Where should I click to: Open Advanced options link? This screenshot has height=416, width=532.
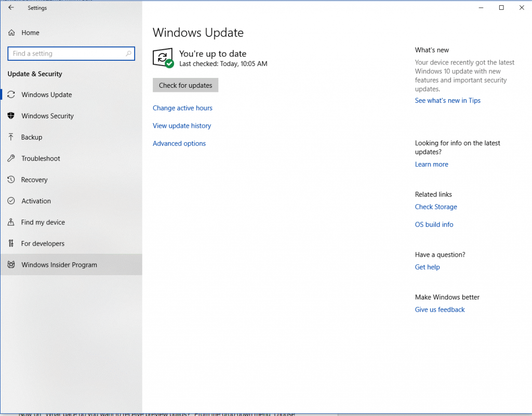pos(179,143)
